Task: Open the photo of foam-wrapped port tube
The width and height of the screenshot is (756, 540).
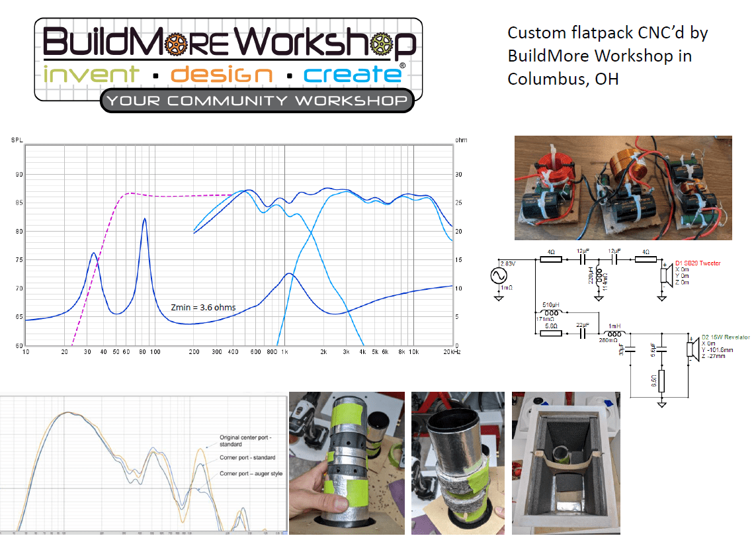Action: point(458,463)
